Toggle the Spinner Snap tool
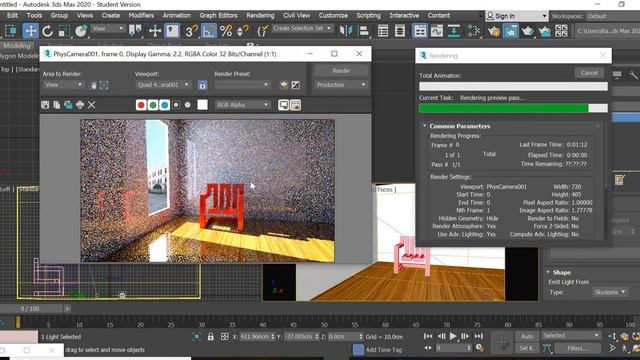Image resolution: width=640 pixels, height=360 pixels. [x=243, y=31]
